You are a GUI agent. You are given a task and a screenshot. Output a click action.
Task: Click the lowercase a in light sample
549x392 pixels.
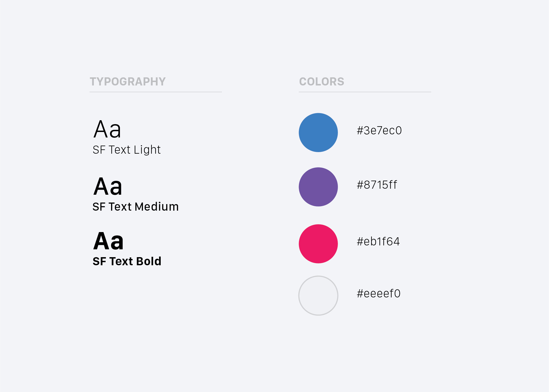coord(115,131)
